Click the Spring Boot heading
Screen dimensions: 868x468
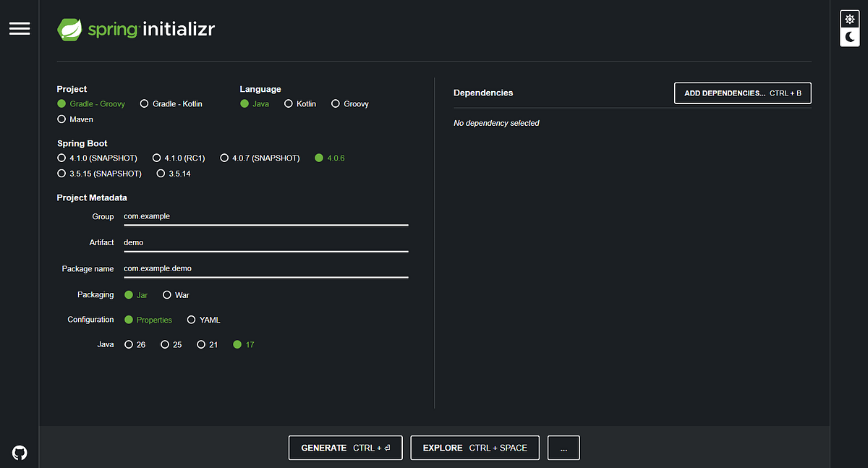(82, 143)
